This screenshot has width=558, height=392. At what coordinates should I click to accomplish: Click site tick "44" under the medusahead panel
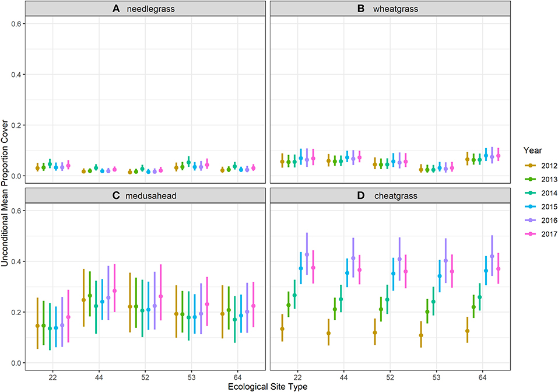(x=99, y=377)
